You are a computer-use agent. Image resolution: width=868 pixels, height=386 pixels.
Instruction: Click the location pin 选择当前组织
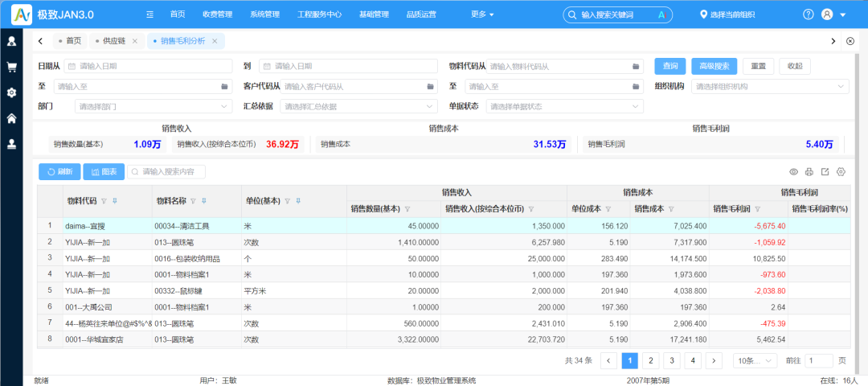coord(727,14)
